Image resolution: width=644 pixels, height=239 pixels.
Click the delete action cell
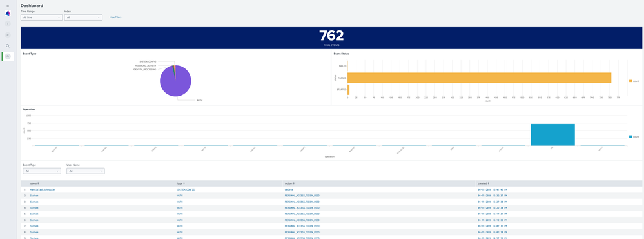coord(289,190)
